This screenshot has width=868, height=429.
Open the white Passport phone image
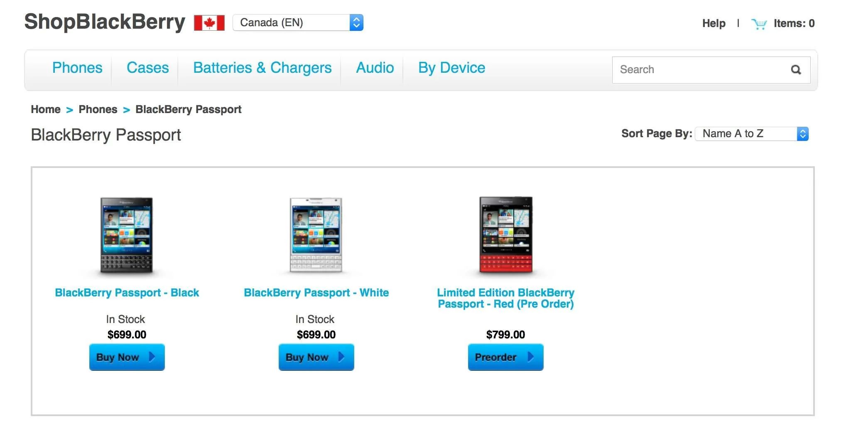pos(316,235)
